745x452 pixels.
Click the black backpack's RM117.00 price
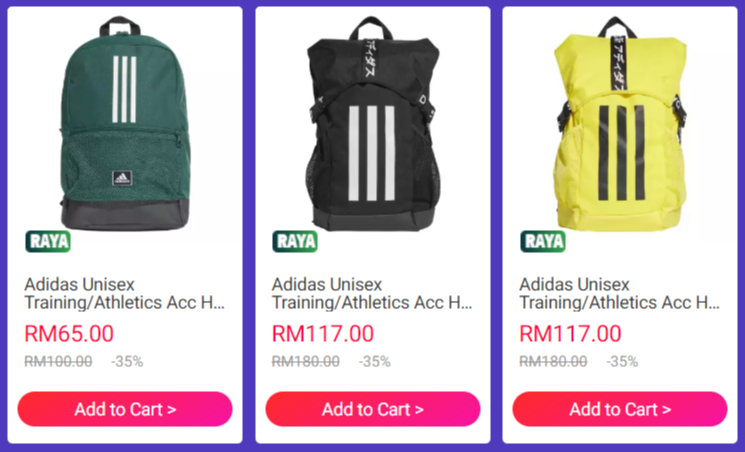point(323,334)
